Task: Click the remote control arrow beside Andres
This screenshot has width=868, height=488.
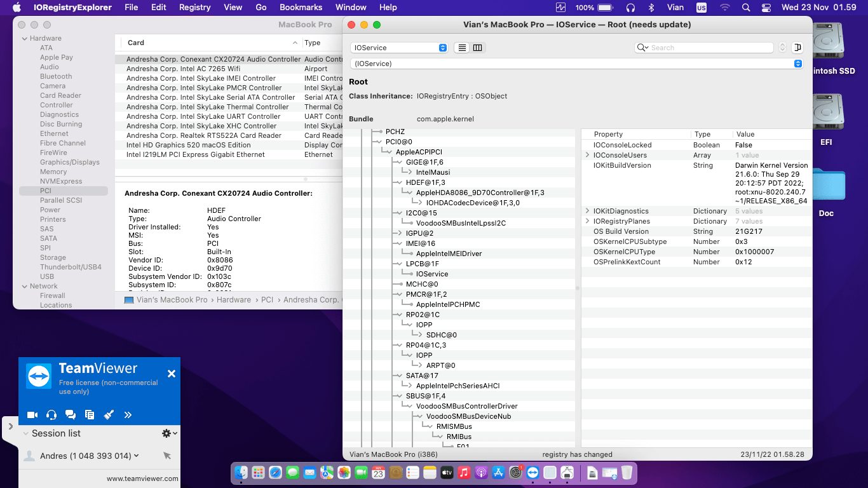Action: point(167,456)
